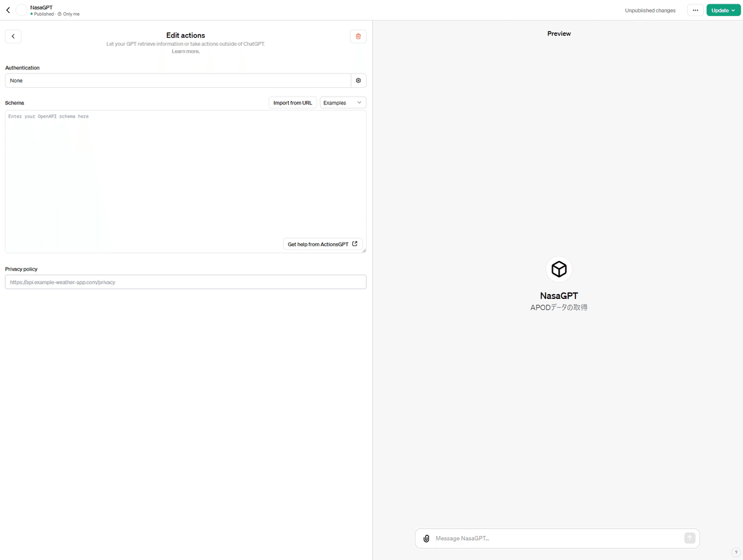743x560 pixels.
Task: Click the NasaGPT title in header
Action: (x=41, y=7)
